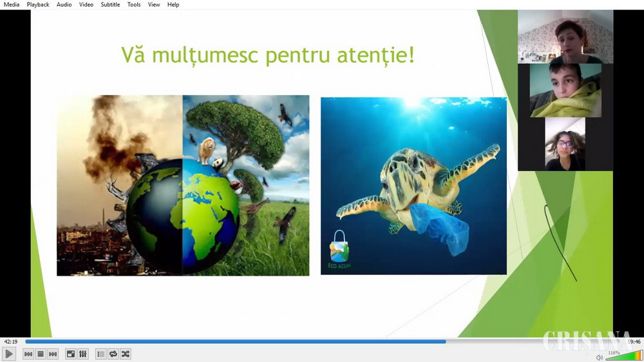Viewport: 644px width, 362px height.
Task: Stop video playback
Action: point(41,354)
